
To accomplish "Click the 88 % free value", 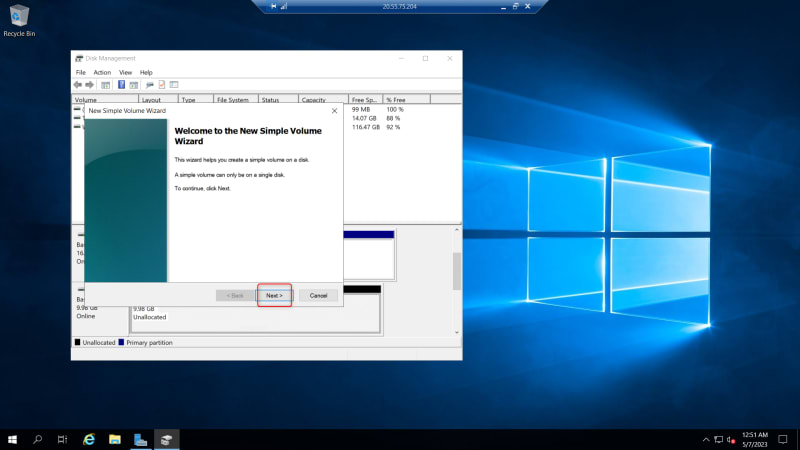I will click(393, 118).
